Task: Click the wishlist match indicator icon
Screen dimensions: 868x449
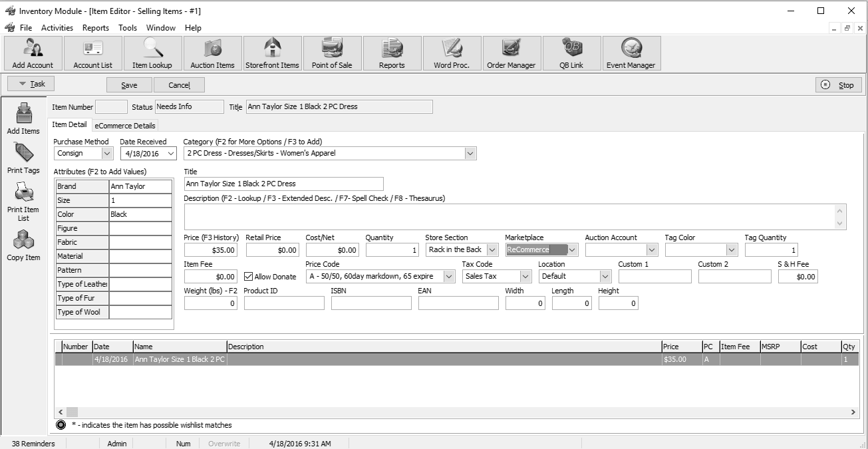Action: click(x=61, y=425)
